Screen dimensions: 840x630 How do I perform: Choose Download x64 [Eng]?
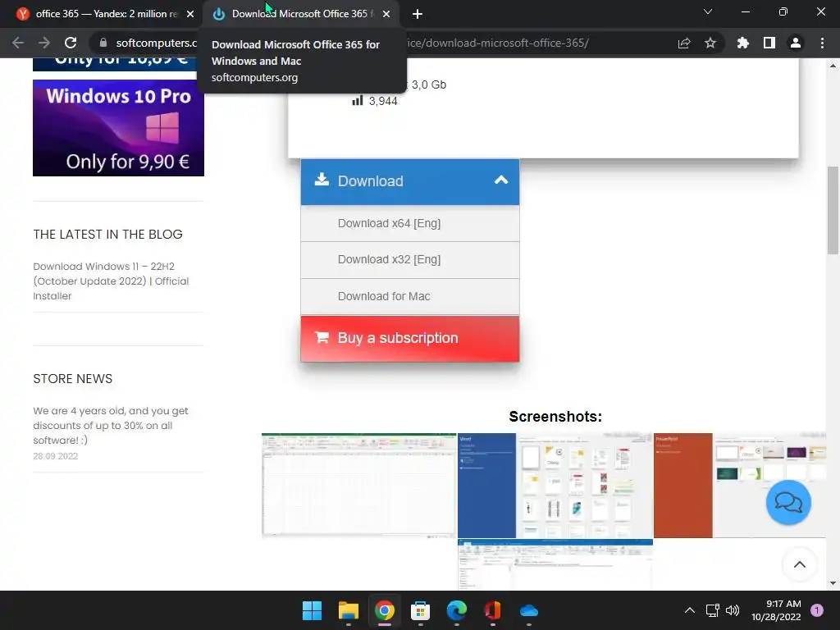410,223
